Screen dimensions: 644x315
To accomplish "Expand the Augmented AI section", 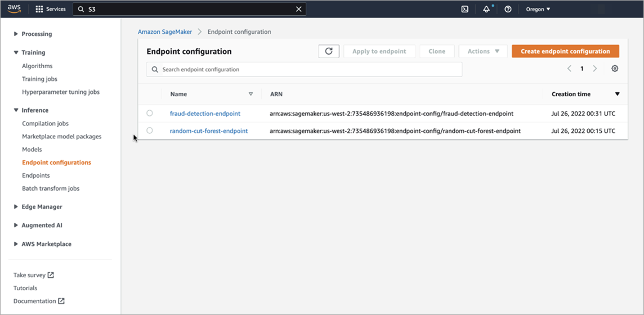I will coord(38,225).
